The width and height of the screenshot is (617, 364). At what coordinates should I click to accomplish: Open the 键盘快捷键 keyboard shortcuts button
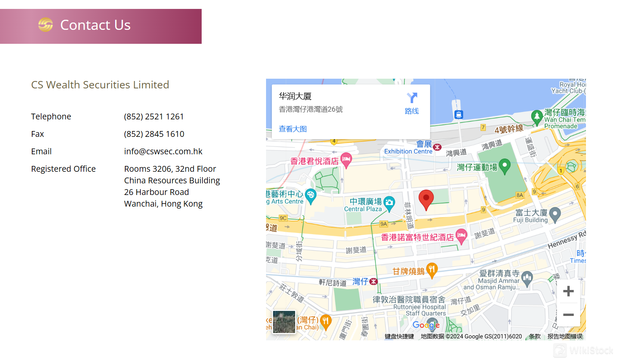coord(399,336)
